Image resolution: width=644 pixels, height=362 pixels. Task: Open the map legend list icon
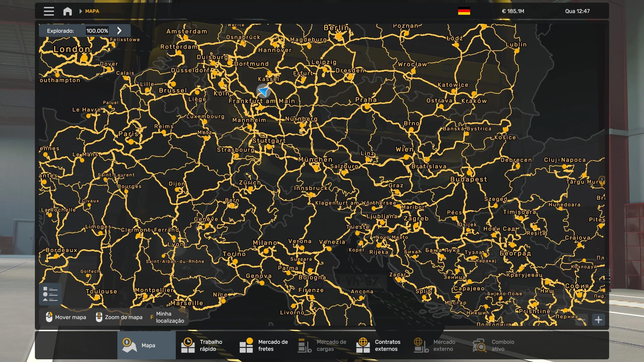click(50, 294)
